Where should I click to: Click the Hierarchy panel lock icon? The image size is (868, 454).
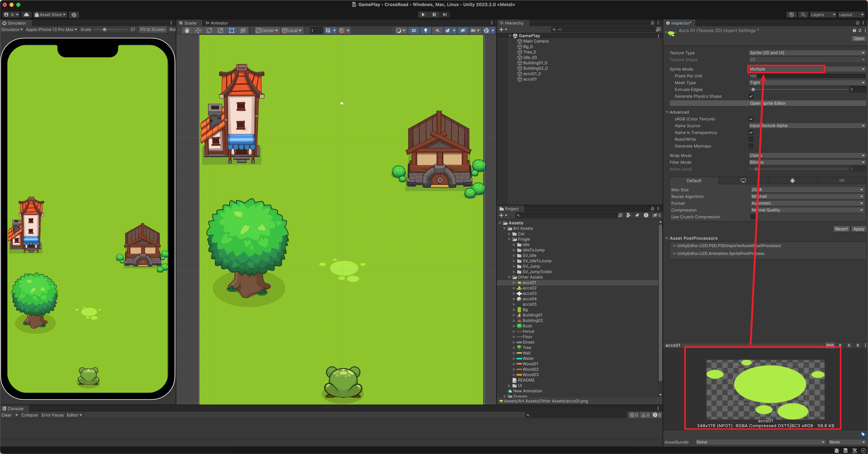click(652, 23)
